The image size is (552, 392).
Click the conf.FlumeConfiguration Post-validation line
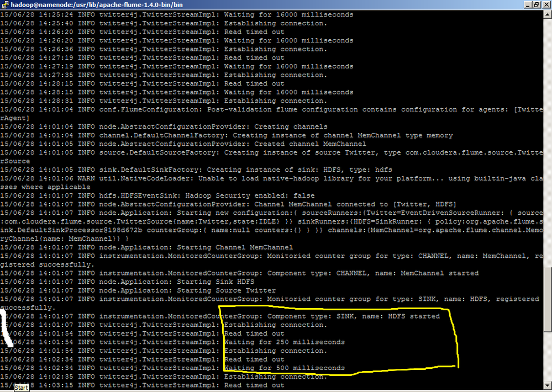271,114
